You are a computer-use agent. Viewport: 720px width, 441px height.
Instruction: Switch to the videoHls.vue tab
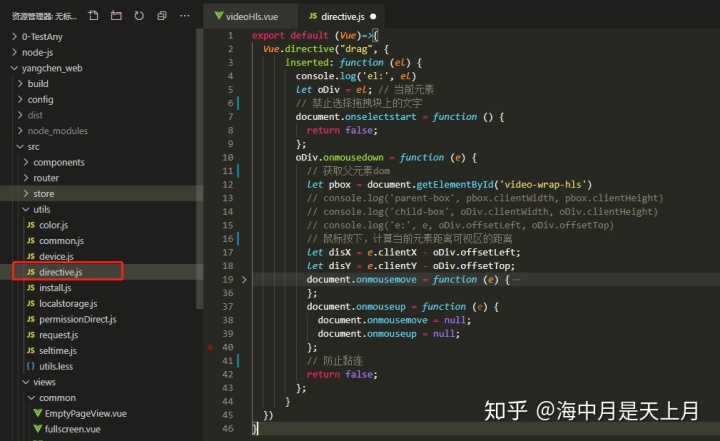tap(250, 17)
